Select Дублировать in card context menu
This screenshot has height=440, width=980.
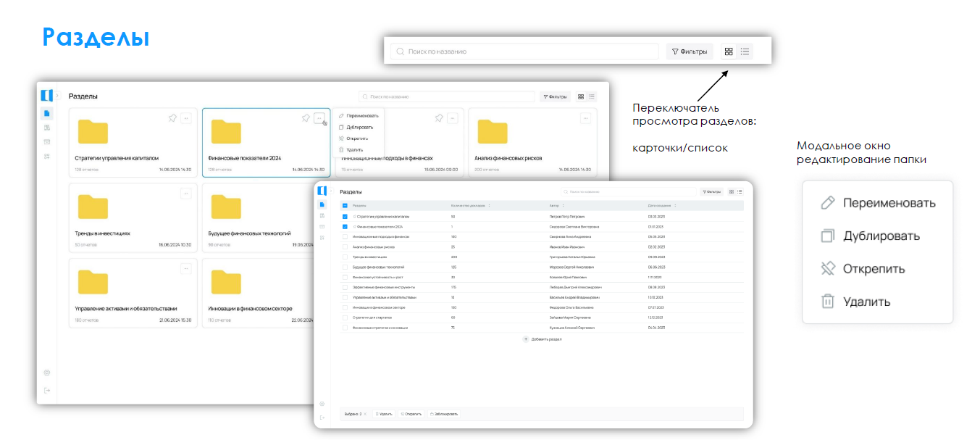359,127
